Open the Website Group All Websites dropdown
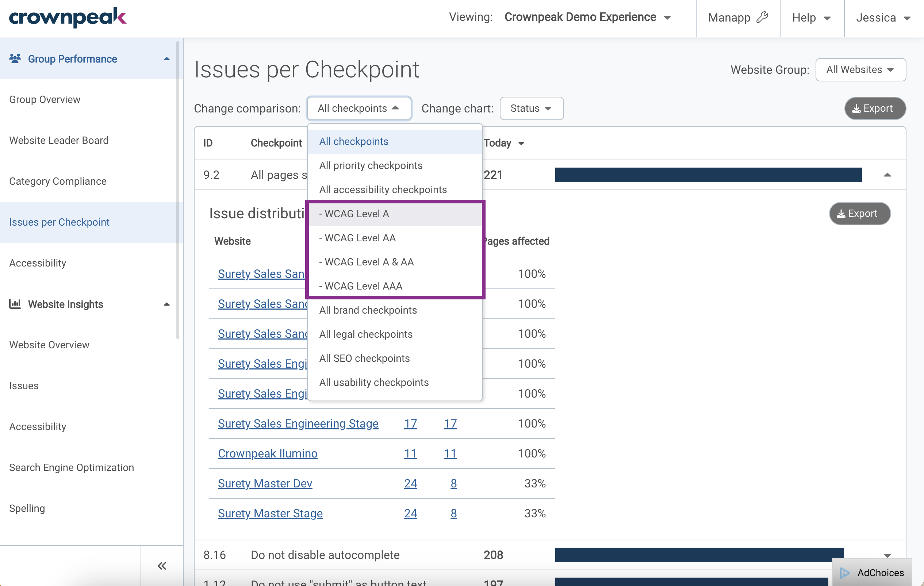 tap(861, 70)
